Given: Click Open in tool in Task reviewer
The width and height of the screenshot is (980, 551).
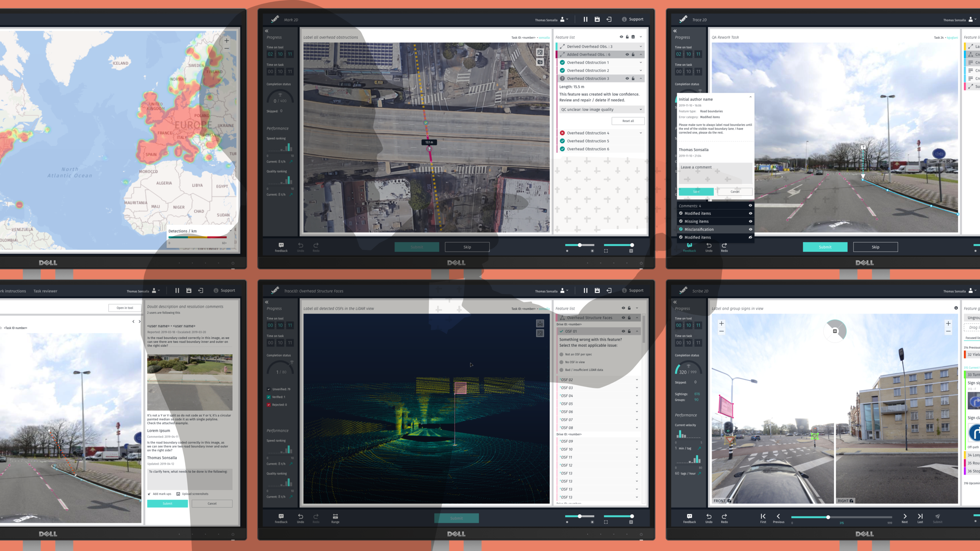Looking at the screenshot, I should pos(125,308).
